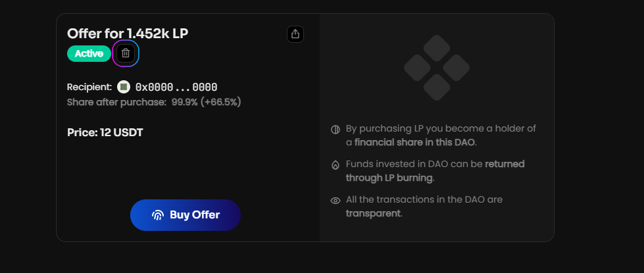Image resolution: width=644 pixels, height=273 pixels.
Task: Click the "Recipient:" label
Action: pos(89,87)
